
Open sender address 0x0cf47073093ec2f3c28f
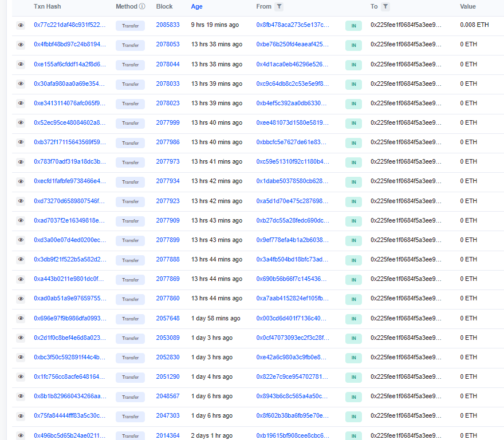[293, 338]
